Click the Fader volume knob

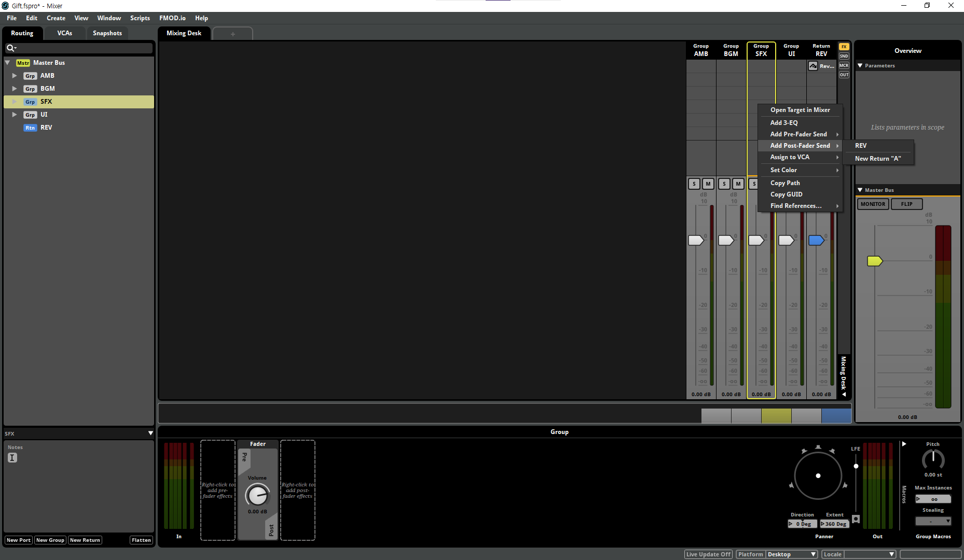(257, 495)
